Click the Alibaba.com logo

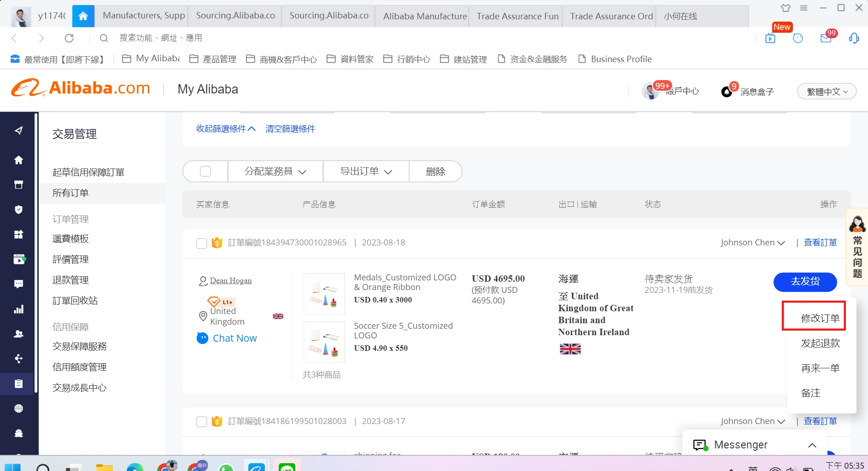click(x=81, y=88)
